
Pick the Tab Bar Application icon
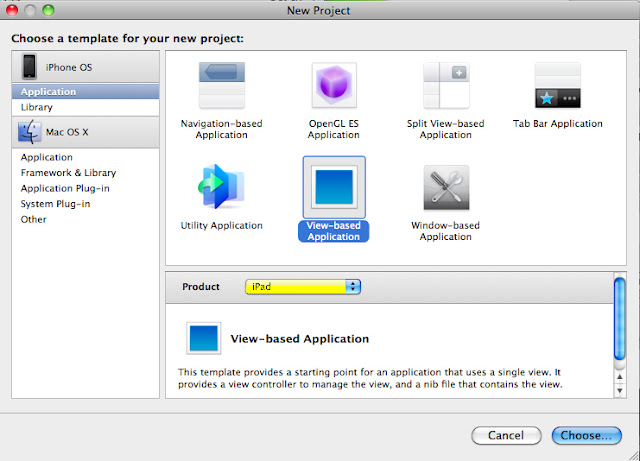click(558, 85)
